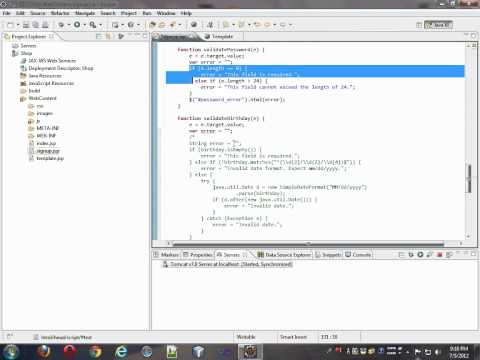Click the Smart Insert status bar field
The height and width of the screenshot is (360, 480).
[293, 337]
